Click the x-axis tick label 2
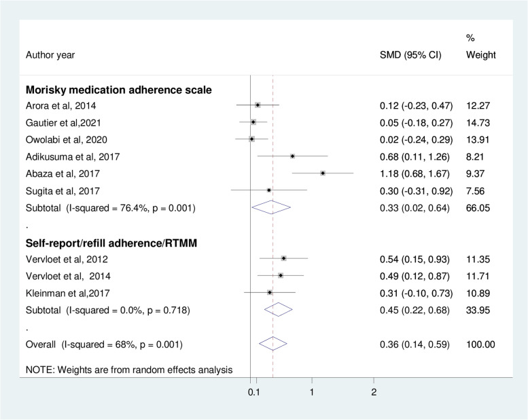Viewport: 528px width, 420px height. click(x=374, y=392)
